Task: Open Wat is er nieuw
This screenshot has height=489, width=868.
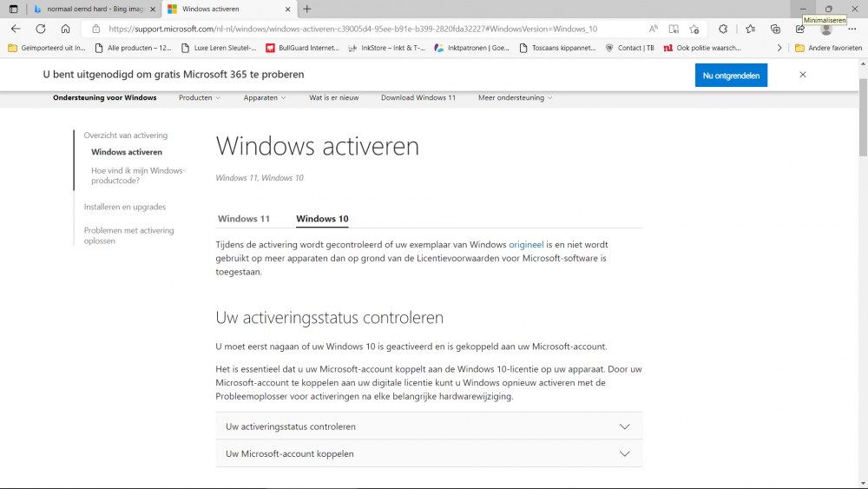Action: point(334,97)
